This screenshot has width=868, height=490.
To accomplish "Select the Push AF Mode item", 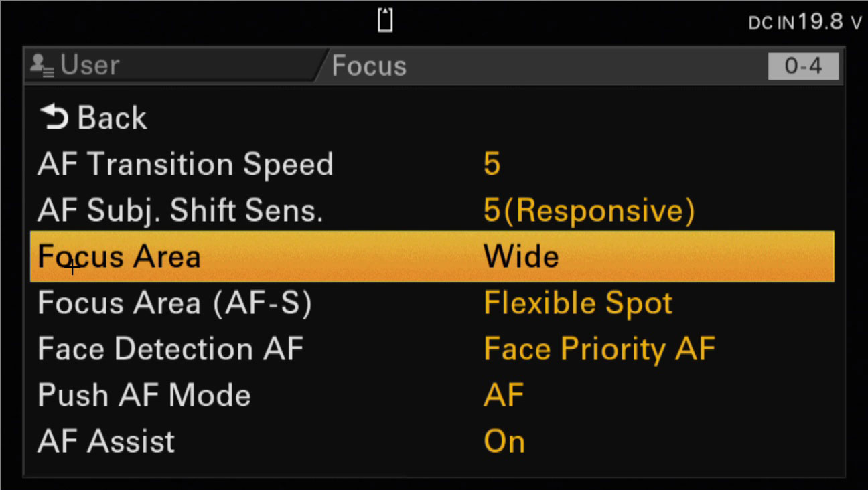I will click(144, 396).
